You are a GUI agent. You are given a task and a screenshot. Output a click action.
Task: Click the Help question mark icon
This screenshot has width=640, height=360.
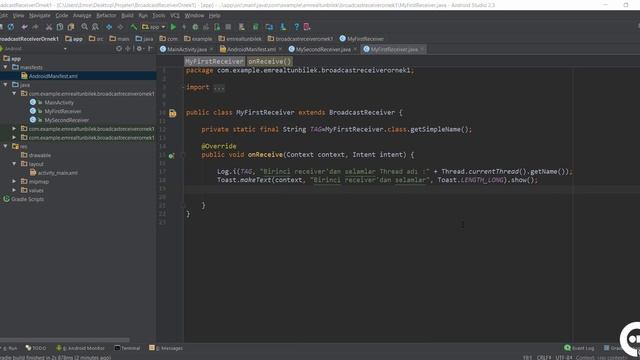[x=296, y=27]
